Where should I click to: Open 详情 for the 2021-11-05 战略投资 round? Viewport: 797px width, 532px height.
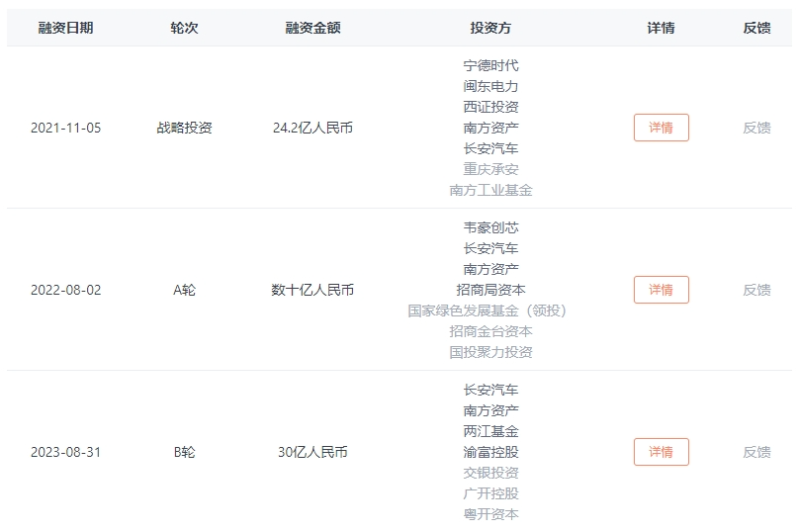pyautogui.click(x=661, y=128)
